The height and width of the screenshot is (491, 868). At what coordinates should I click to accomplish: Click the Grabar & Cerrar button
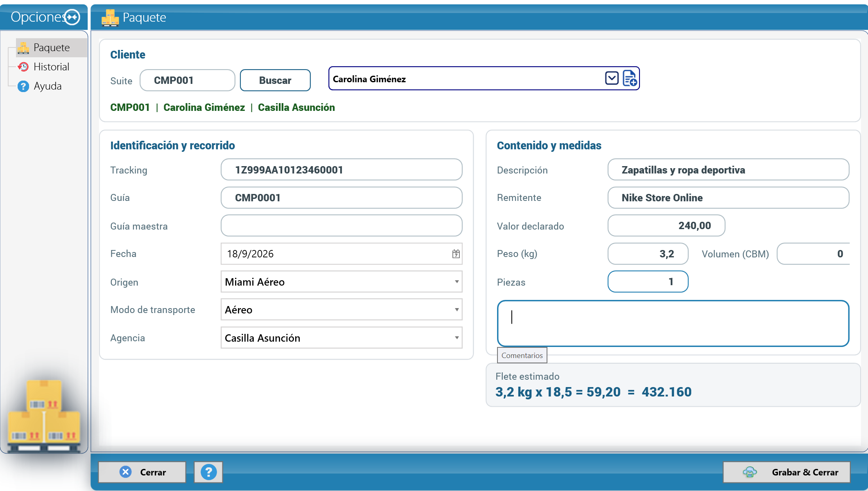(787, 472)
